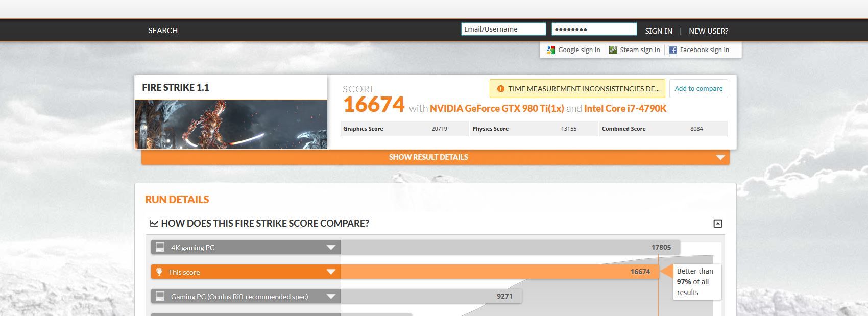Open the Intel Core i7-4790K link
The image size is (868, 316).
click(x=625, y=109)
